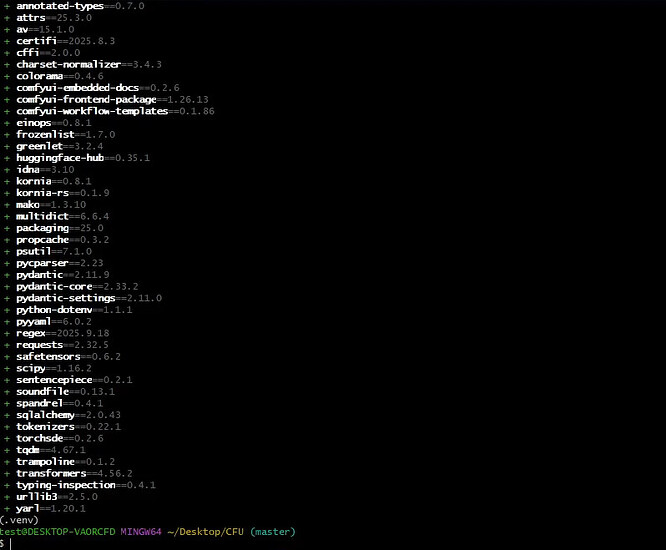
Task: Click the test@DESKTOP-VAORCFD username text
Action: 58,531
